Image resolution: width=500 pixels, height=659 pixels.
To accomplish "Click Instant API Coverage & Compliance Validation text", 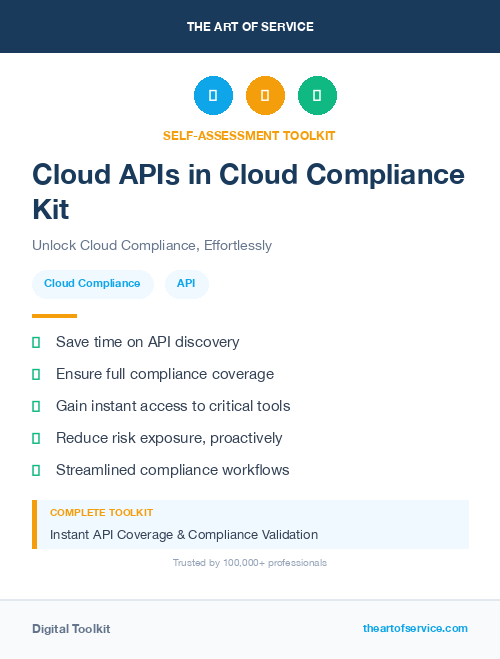I will click(184, 535).
